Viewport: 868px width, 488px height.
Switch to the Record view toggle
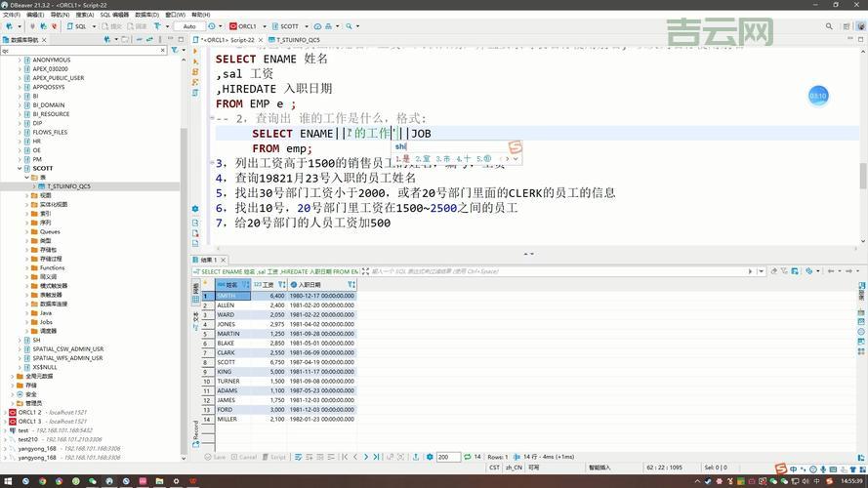[x=196, y=434]
